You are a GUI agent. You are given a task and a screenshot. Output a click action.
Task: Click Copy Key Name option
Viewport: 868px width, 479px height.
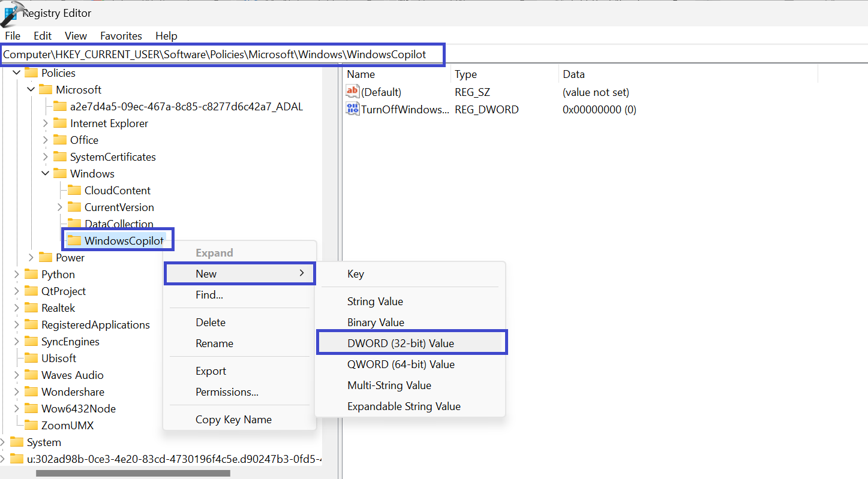click(233, 420)
